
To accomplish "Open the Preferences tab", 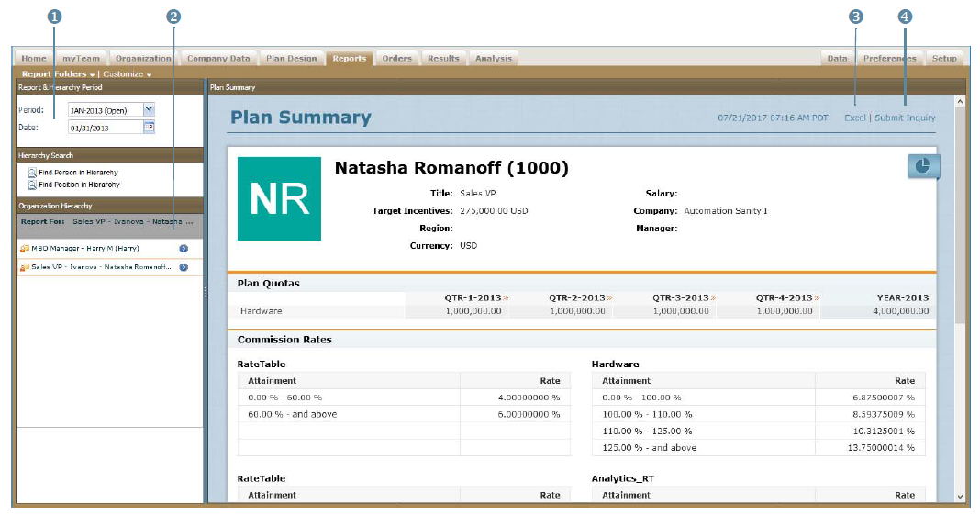I will (889, 58).
